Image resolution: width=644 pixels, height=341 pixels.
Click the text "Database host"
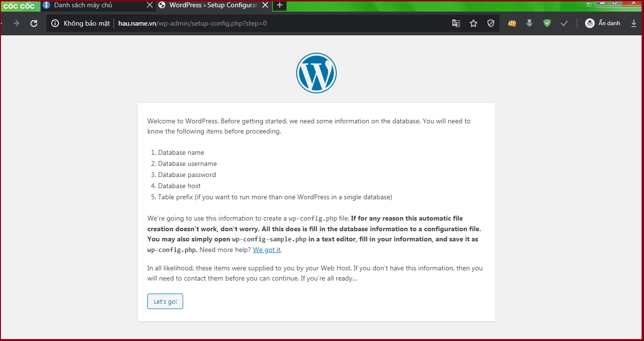tap(179, 186)
